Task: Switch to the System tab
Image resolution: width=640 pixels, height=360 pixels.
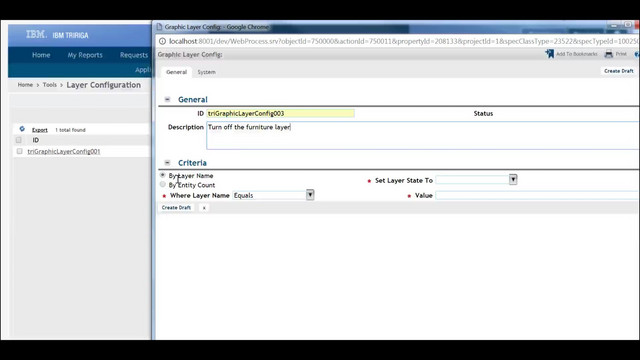Action: click(x=207, y=72)
